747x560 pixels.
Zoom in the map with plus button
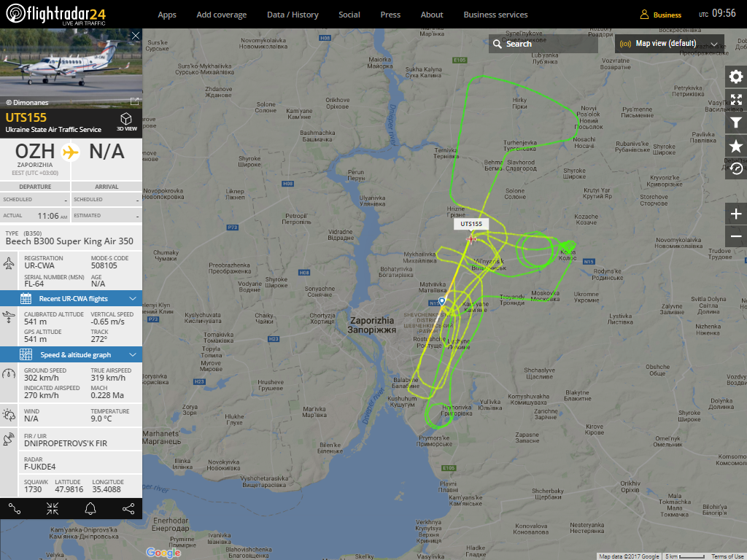(x=735, y=214)
